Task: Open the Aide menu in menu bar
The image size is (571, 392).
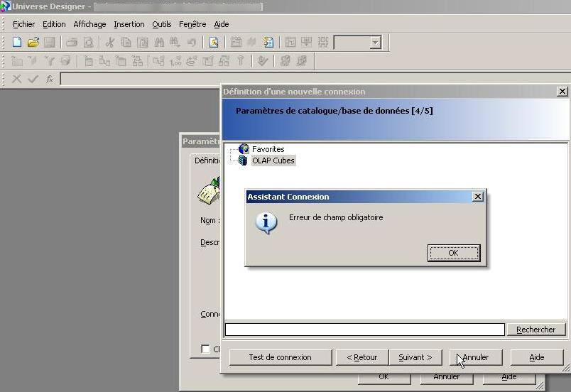Action: pyautogui.click(x=222, y=24)
